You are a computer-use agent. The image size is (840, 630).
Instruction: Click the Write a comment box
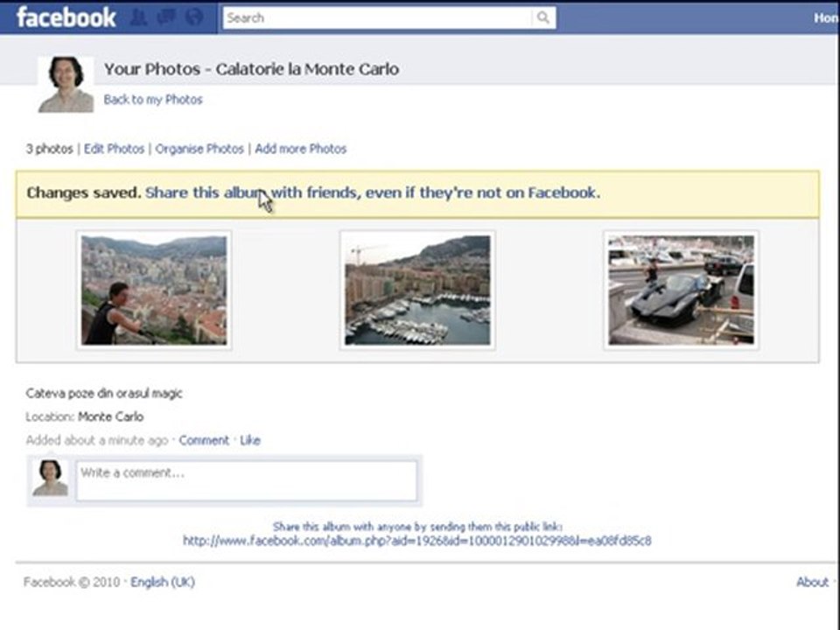247,481
